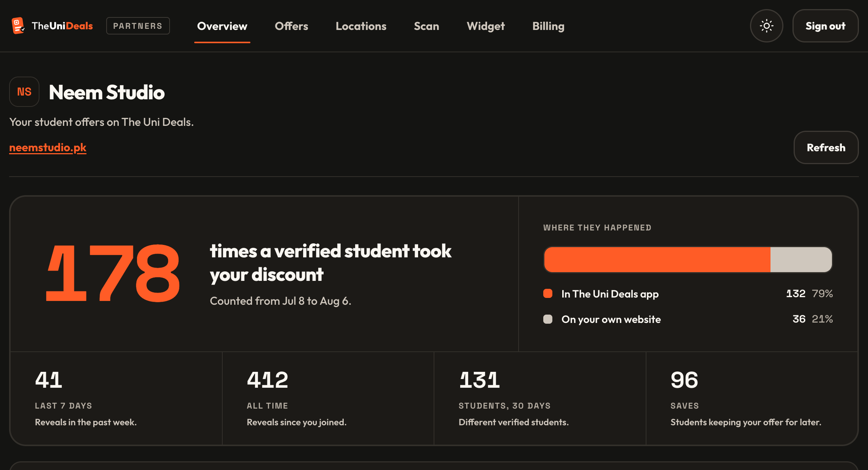Click 'Counted from Jul 8 to Aug 6.' text
Image resolution: width=868 pixels, height=470 pixels.
pos(280,301)
